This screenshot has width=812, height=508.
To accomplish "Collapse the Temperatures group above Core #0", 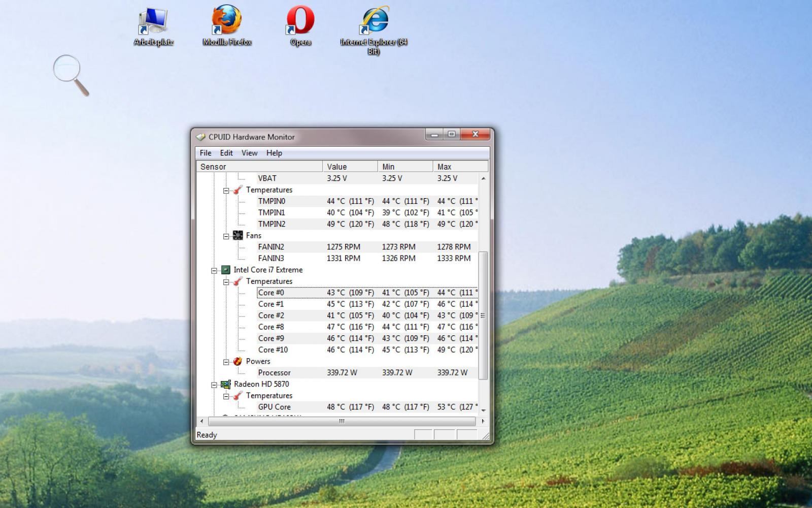I will click(x=226, y=282).
